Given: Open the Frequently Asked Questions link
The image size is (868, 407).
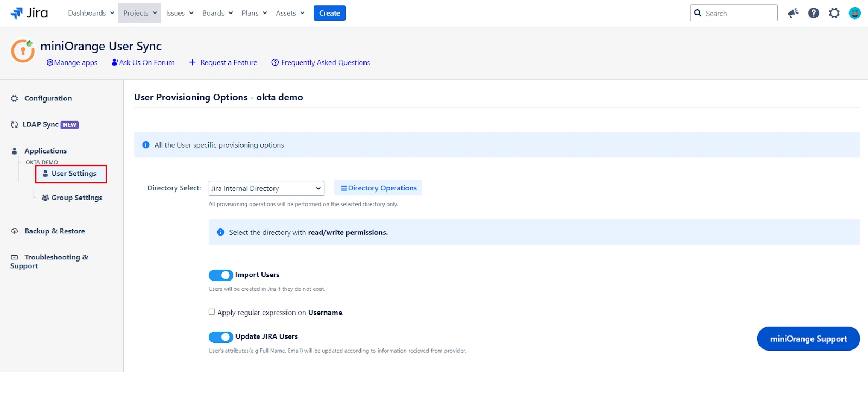Looking at the screenshot, I should tap(321, 62).
